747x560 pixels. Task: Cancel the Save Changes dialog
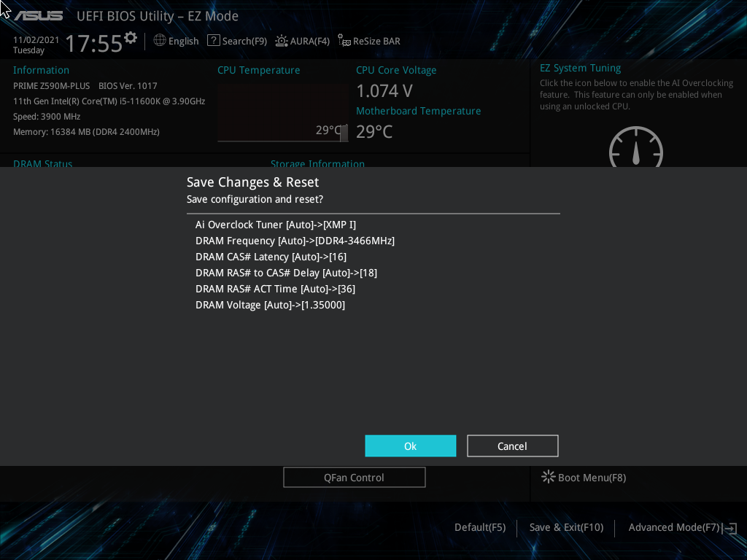click(x=513, y=446)
